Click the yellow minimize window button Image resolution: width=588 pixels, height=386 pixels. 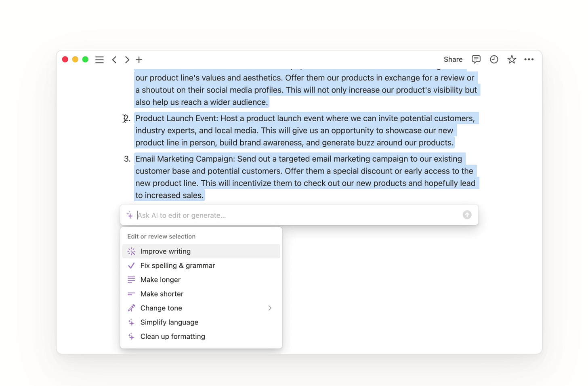[75, 59]
